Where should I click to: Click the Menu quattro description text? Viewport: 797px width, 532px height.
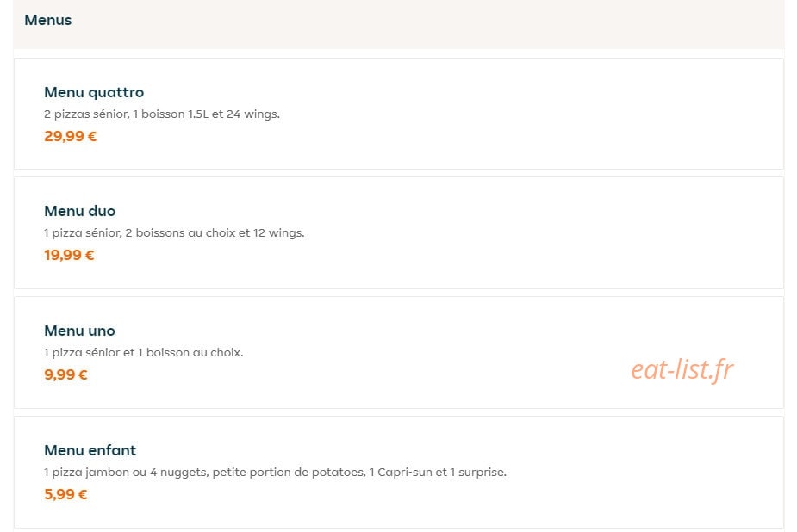pyautogui.click(x=162, y=114)
